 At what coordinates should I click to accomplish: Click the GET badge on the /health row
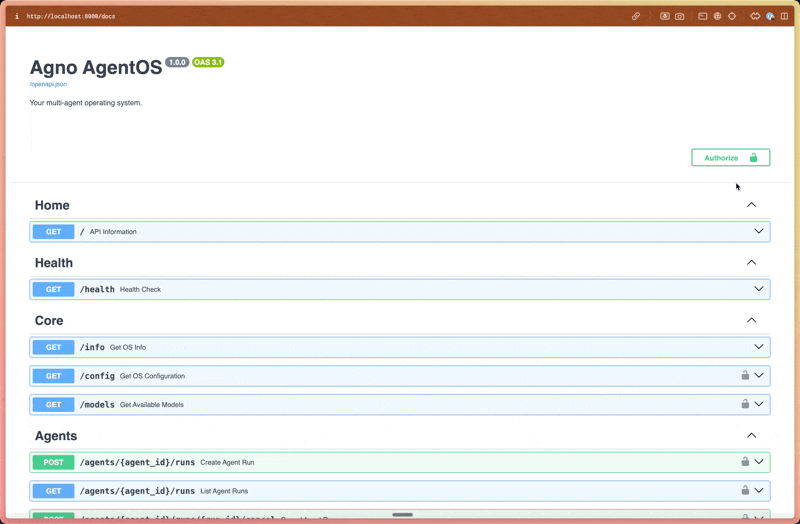54,289
